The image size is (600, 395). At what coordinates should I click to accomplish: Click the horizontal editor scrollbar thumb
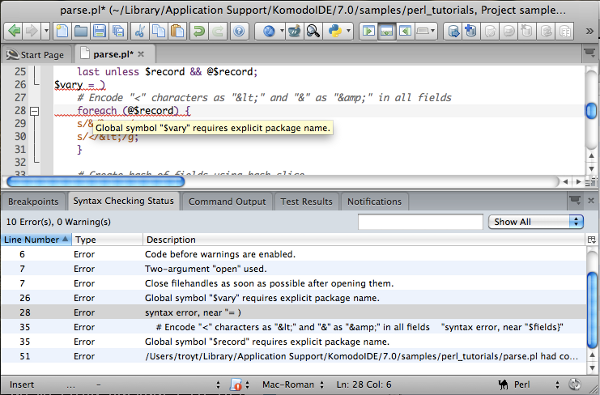[x=96, y=182]
